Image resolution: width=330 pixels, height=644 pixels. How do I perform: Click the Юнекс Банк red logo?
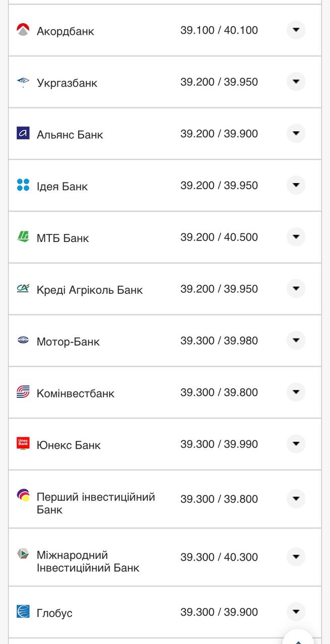point(23,443)
